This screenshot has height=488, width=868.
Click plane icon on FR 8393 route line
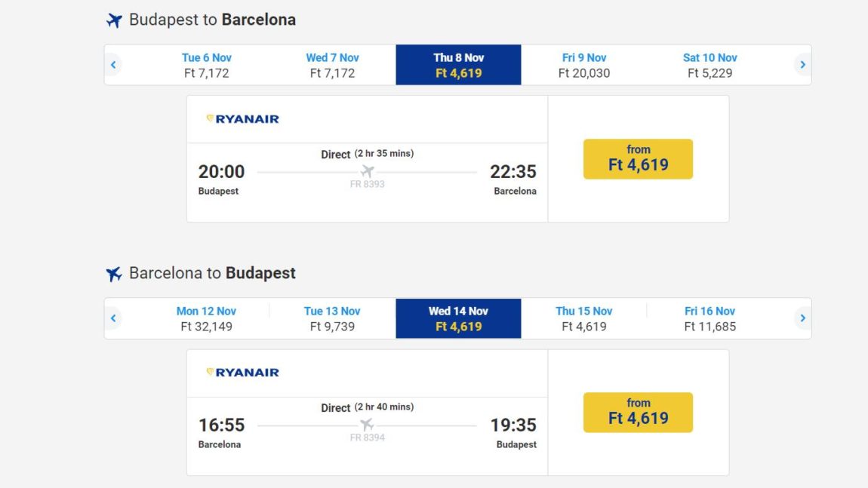[x=367, y=171]
